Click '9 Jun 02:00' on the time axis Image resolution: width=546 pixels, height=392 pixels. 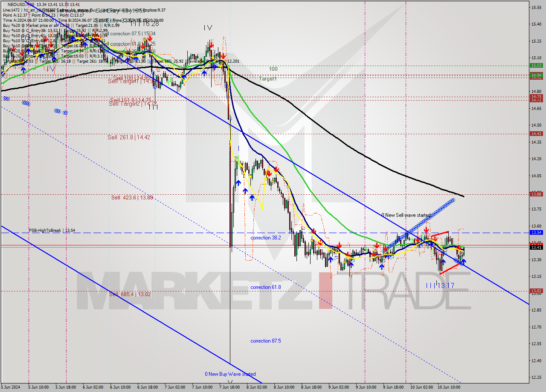(338, 387)
